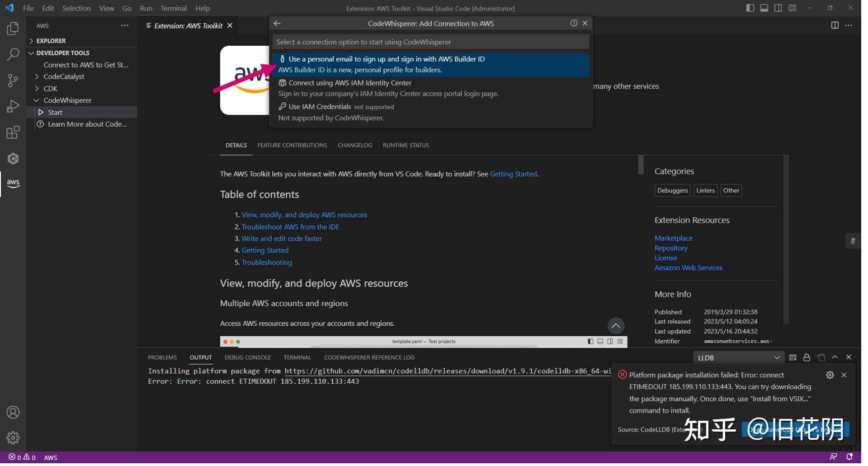Select the AWS icon in the activity bar
The image size is (868, 466).
(13, 184)
